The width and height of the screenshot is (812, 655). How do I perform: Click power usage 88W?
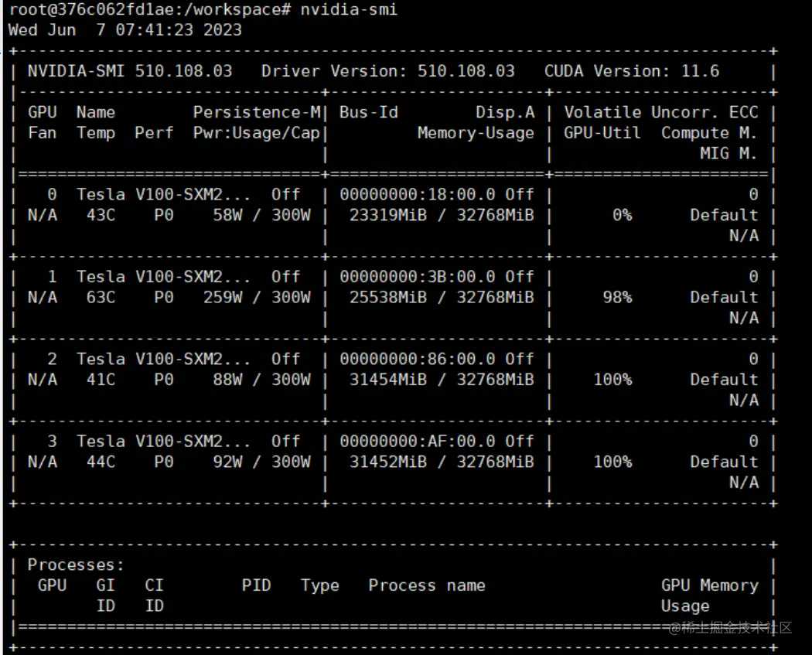pyautogui.click(x=227, y=380)
